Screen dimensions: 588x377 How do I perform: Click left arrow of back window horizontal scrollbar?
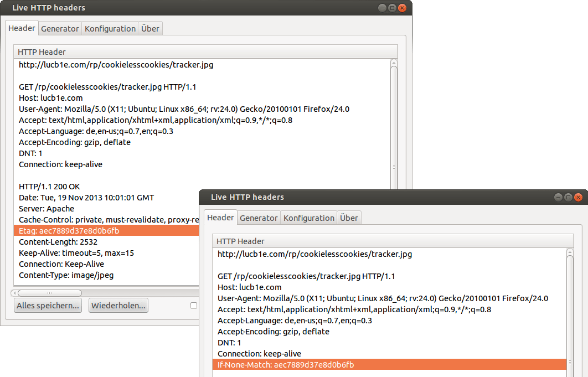(14, 293)
